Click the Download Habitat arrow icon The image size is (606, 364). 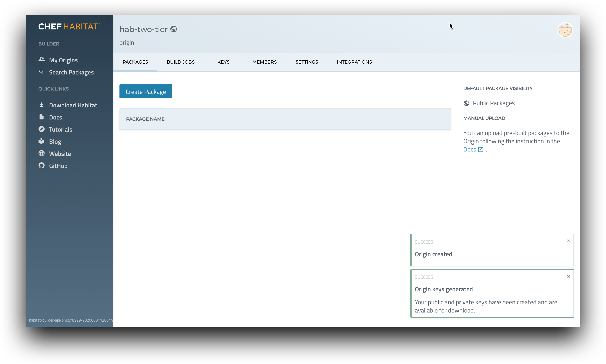(42, 105)
